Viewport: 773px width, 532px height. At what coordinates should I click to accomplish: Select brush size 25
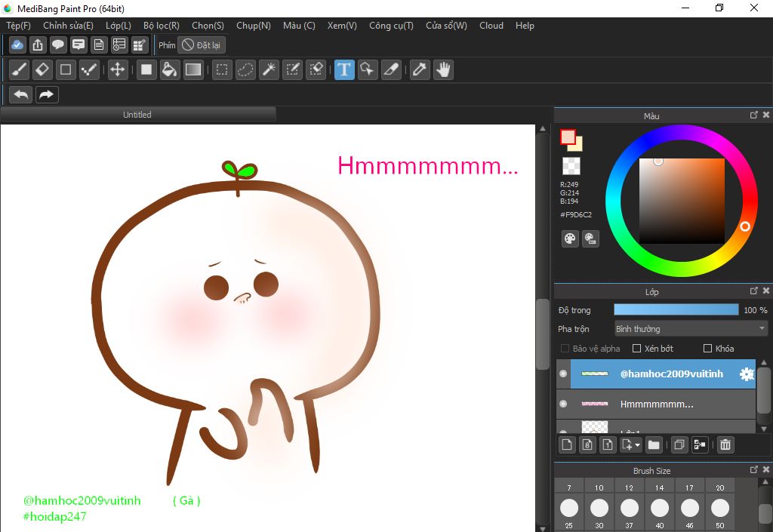point(569,511)
